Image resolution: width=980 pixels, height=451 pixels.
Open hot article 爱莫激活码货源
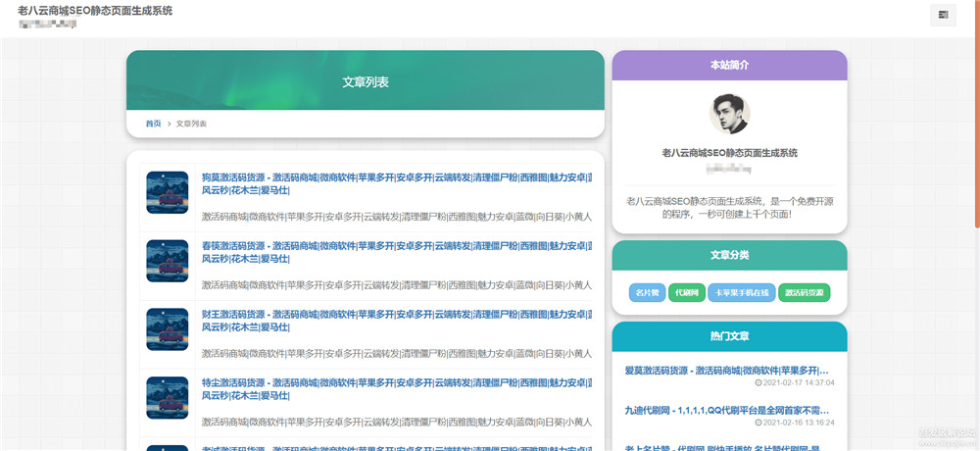pyautogui.click(x=727, y=371)
